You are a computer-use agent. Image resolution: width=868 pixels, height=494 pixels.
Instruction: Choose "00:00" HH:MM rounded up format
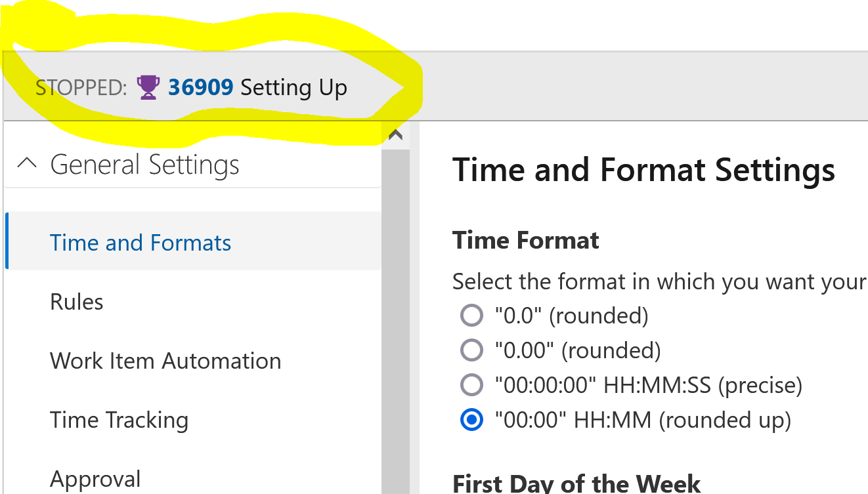[471, 419]
